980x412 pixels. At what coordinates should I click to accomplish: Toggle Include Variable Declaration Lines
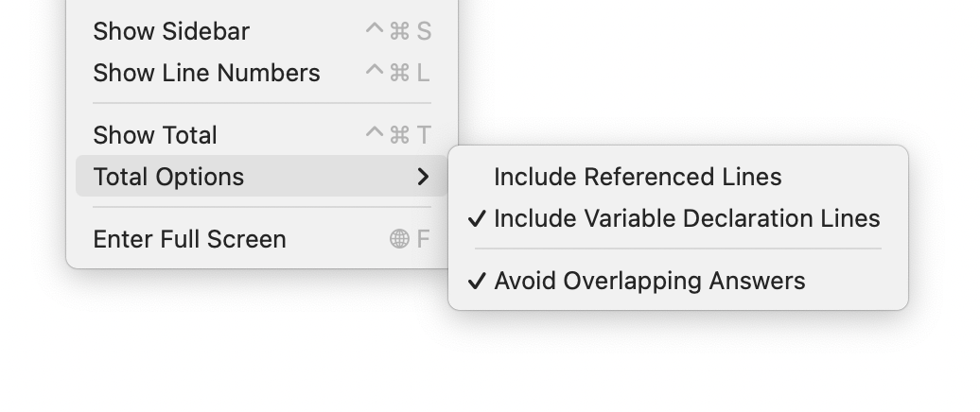point(678,218)
